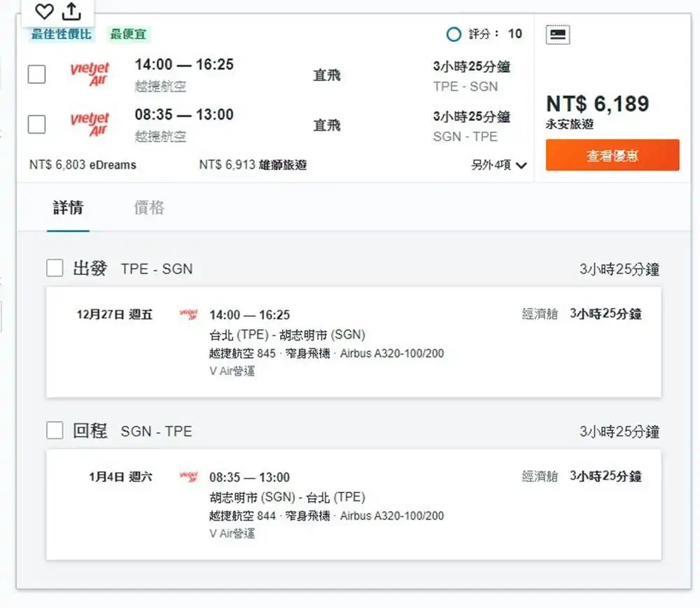This screenshot has width=700, height=608.
Task: Tick the checkbox for the 08:35 — 13:00 flight
Action: click(x=36, y=125)
